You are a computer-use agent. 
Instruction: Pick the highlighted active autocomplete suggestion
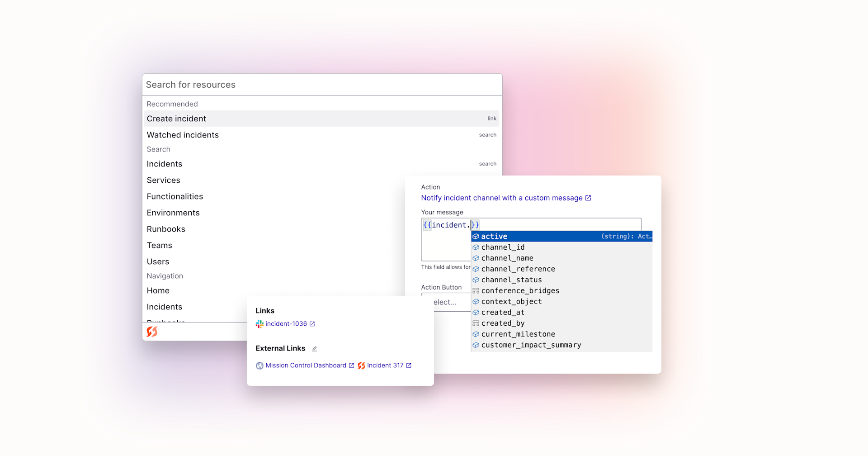click(561, 236)
